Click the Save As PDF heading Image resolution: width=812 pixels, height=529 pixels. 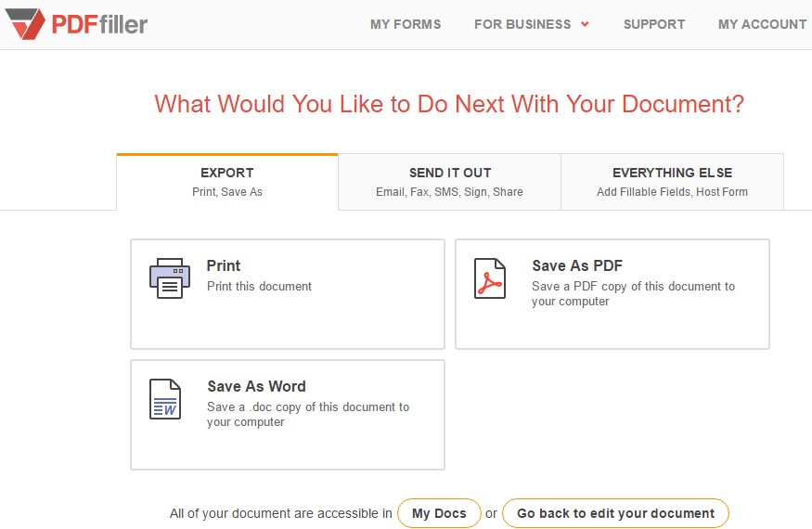577,265
